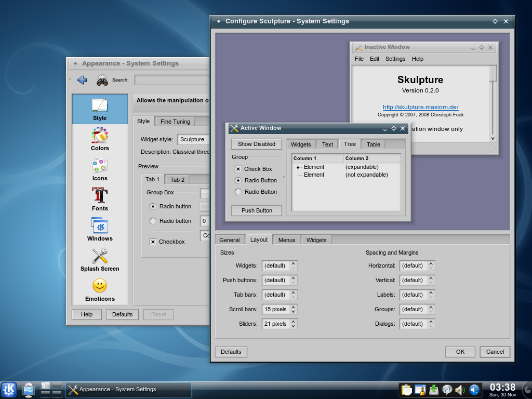
Task: Click the clock in the panel
Action: point(502,390)
